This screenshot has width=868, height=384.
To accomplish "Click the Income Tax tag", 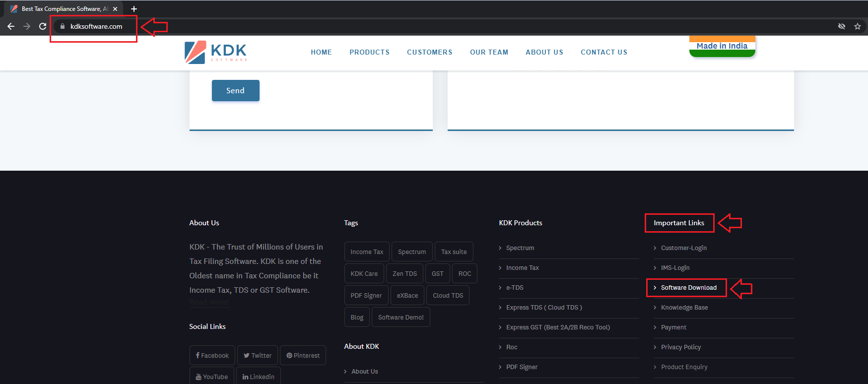I will pyautogui.click(x=367, y=252).
